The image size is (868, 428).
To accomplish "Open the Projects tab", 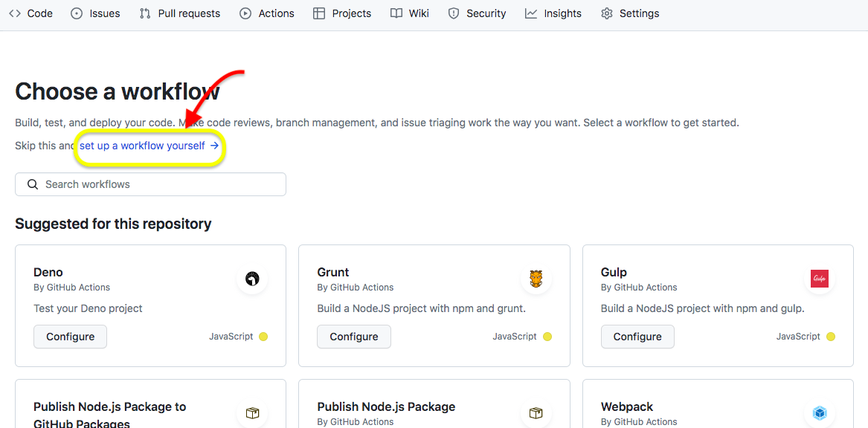I will [342, 13].
